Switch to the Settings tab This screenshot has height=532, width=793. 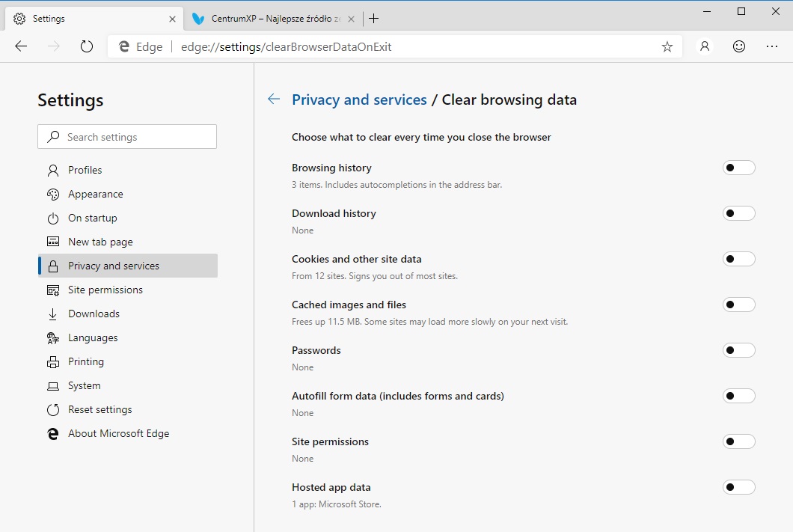pos(94,19)
